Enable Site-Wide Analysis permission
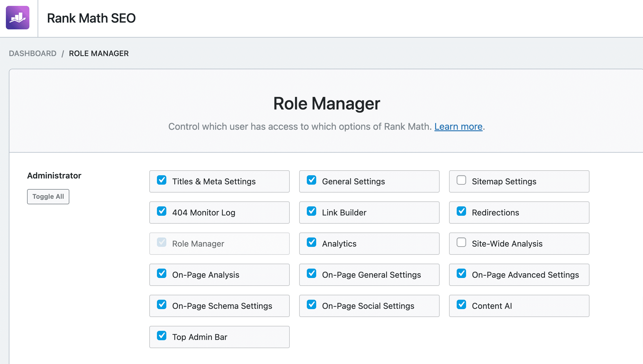Viewport: 643px width, 364px height. tap(461, 242)
